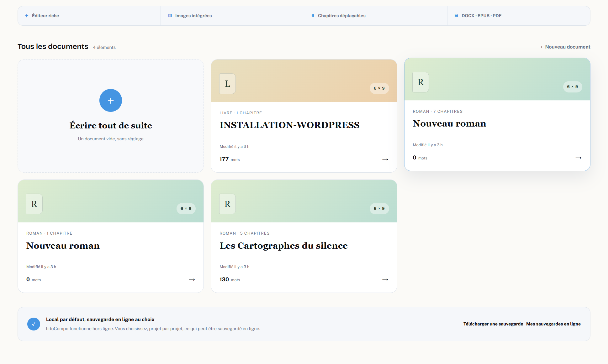Open Nouveau roman title with 7 chapitres

click(x=449, y=124)
